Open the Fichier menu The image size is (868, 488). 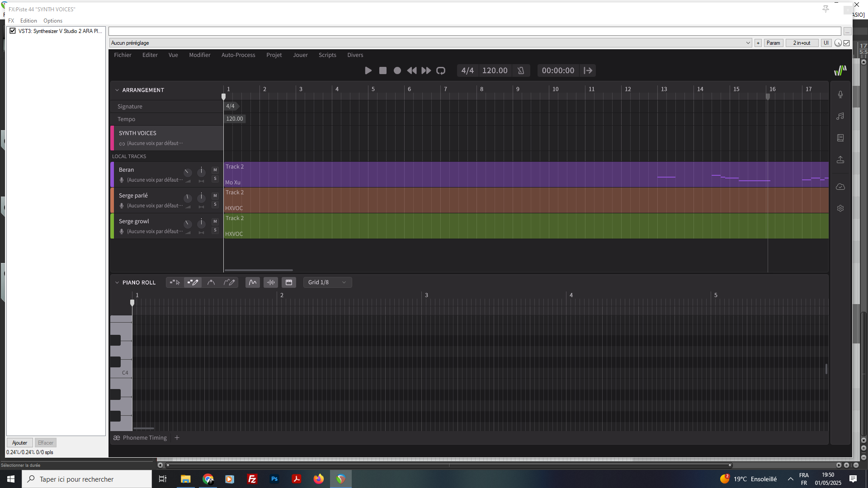pos(123,55)
